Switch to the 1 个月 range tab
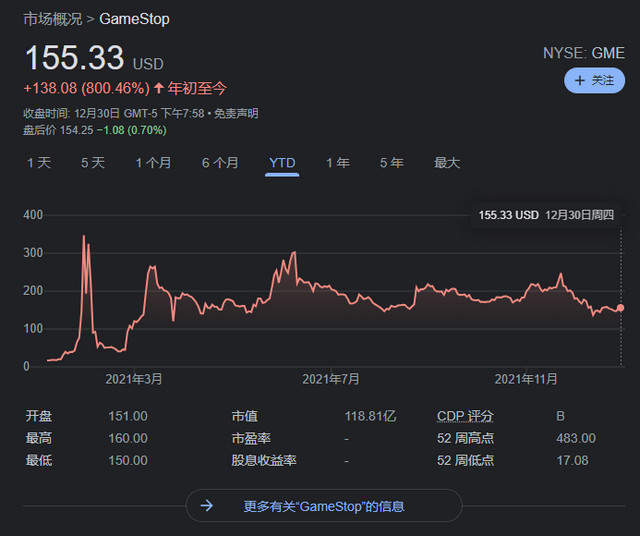Viewport: 640px width, 536px height. click(153, 163)
